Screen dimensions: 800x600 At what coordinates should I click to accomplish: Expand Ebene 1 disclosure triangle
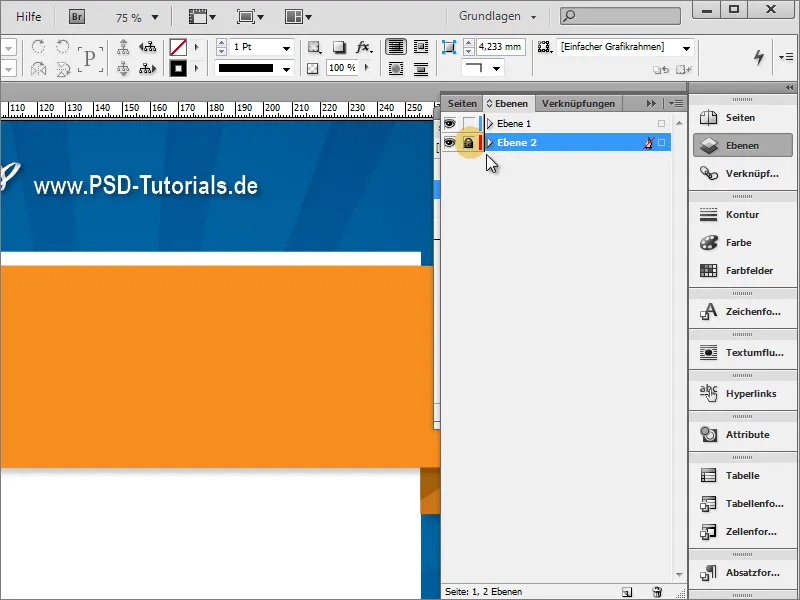coord(490,123)
